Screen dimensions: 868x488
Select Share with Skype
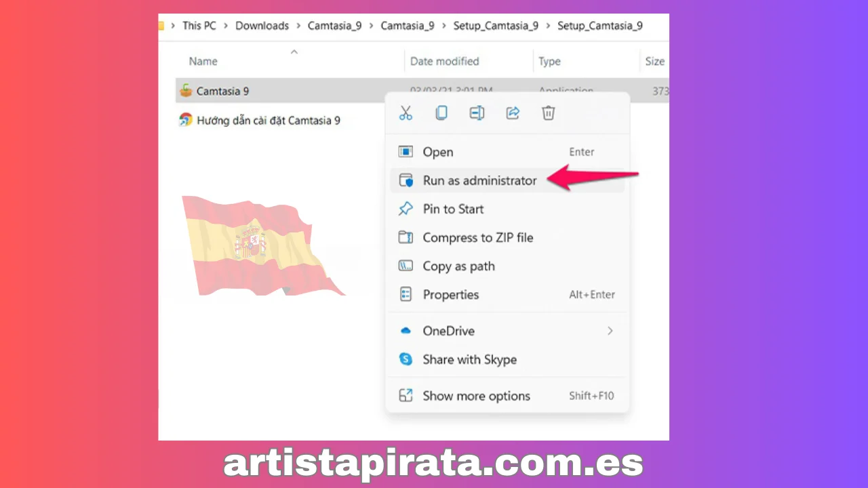point(507,359)
